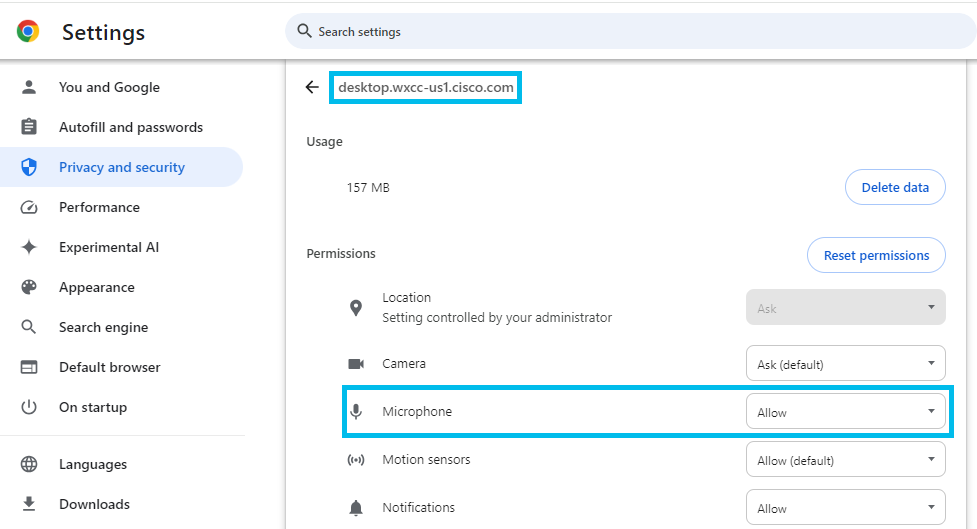Image resolution: width=977 pixels, height=529 pixels.
Task: Click the Appearance palette icon
Action: click(29, 287)
